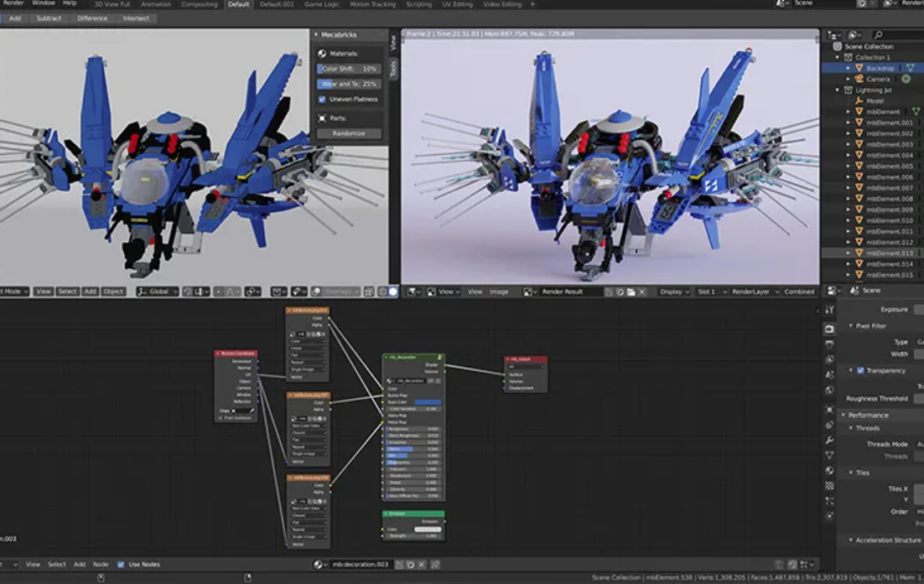Open the Window menu

point(44,3)
